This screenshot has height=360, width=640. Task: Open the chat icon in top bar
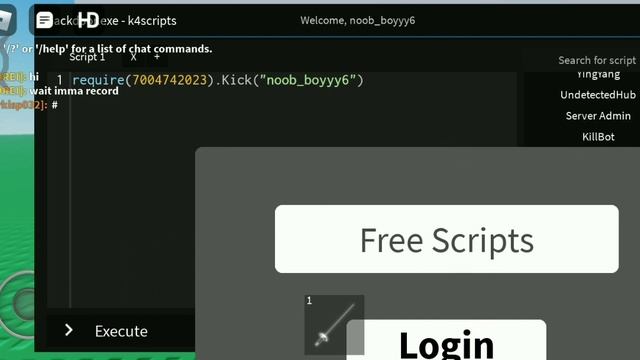(x=44, y=20)
